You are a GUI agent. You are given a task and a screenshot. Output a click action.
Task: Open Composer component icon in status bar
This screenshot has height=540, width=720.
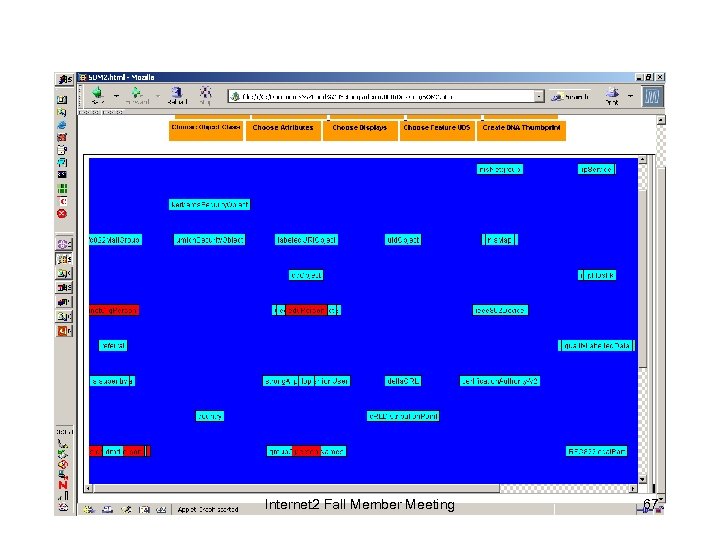126,510
